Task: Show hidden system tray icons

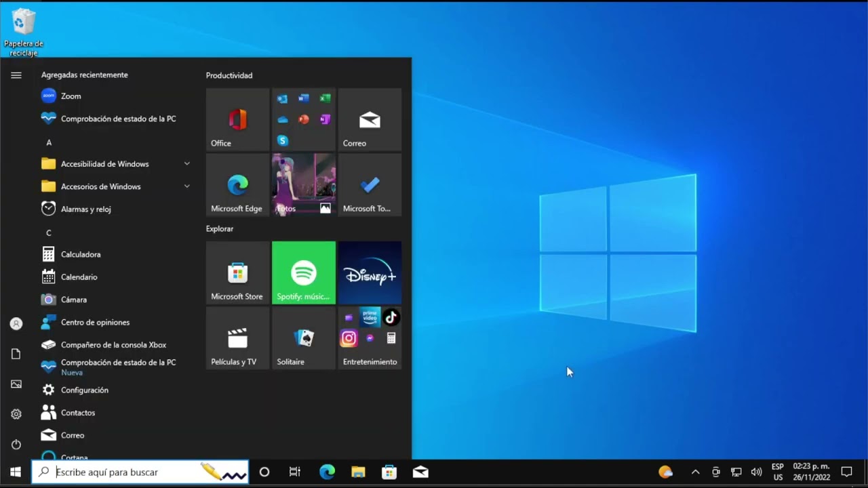Action: click(x=695, y=472)
